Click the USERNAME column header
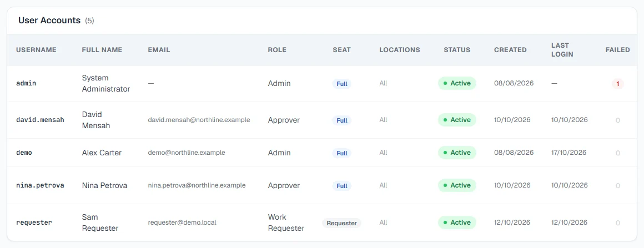The width and height of the screenshot is (644, 248). [x=36, y=50]
